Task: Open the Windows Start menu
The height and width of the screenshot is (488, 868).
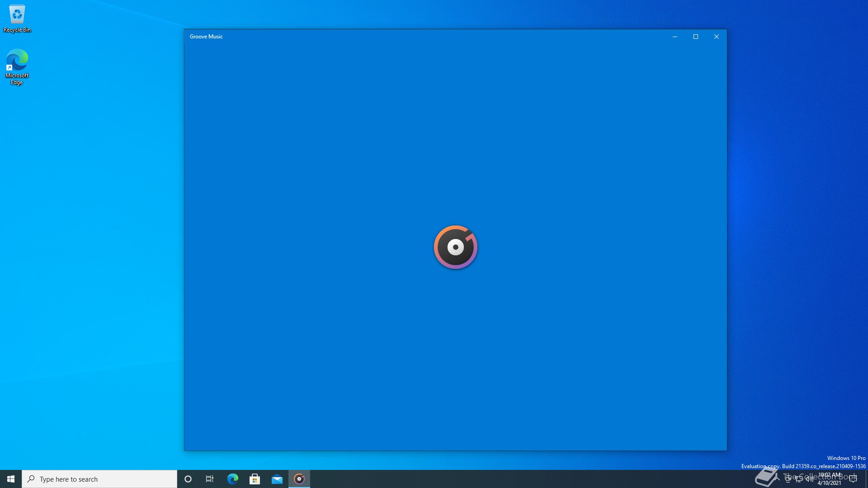Action: coord(11,479)
